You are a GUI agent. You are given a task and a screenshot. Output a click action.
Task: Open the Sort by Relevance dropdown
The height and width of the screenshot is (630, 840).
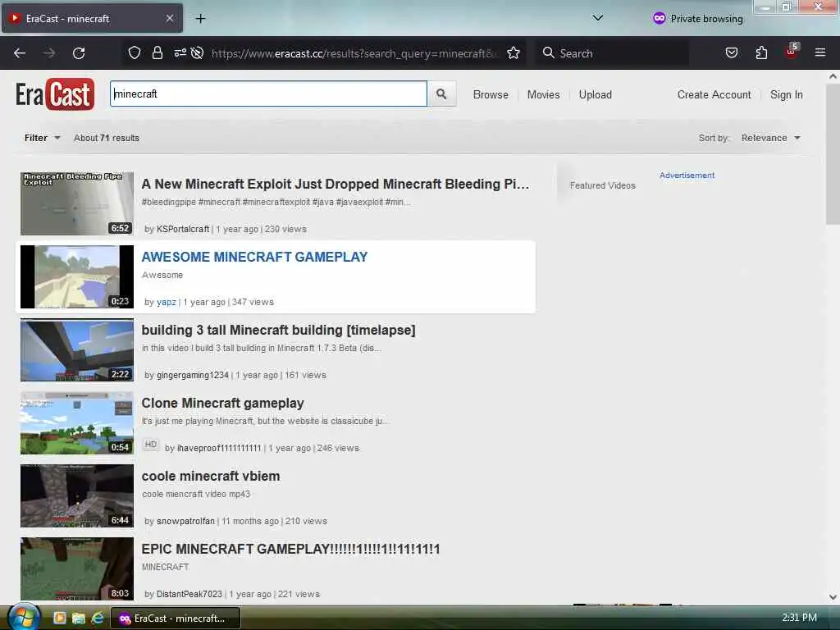(770, 138)
